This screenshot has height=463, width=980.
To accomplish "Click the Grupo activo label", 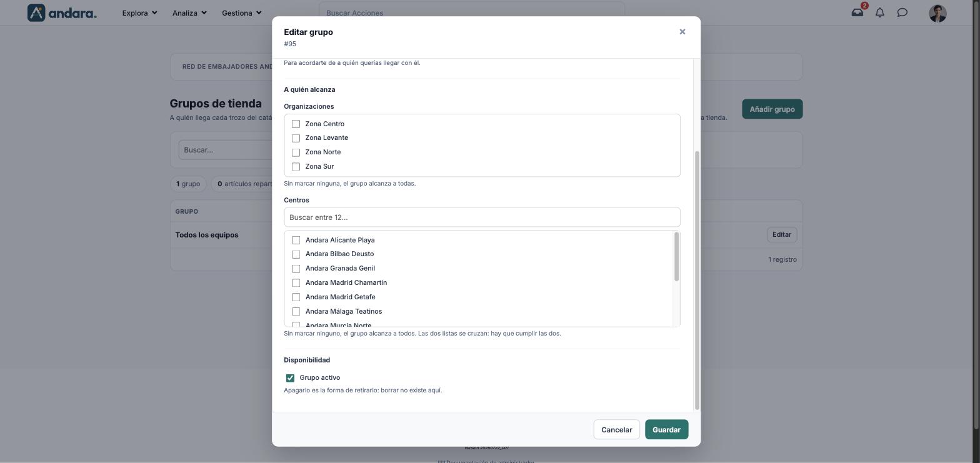I will coord(320,378).
